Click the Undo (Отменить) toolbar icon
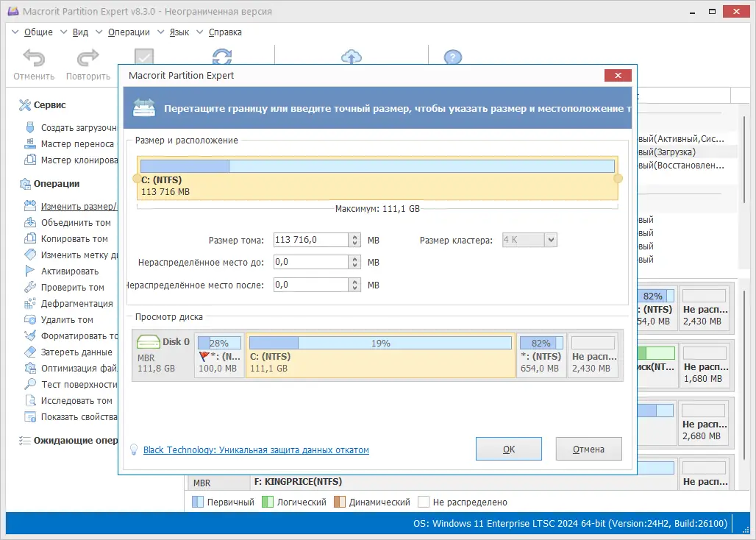The image size is (756, 540). (34, 58)
